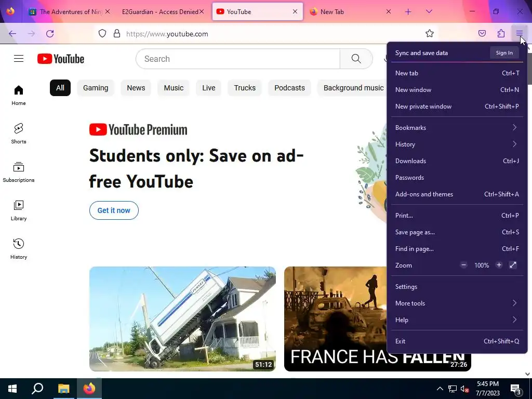Enter full screen from Zoom row
This screenshot has height=399, width=532.
tap(513, 265)
